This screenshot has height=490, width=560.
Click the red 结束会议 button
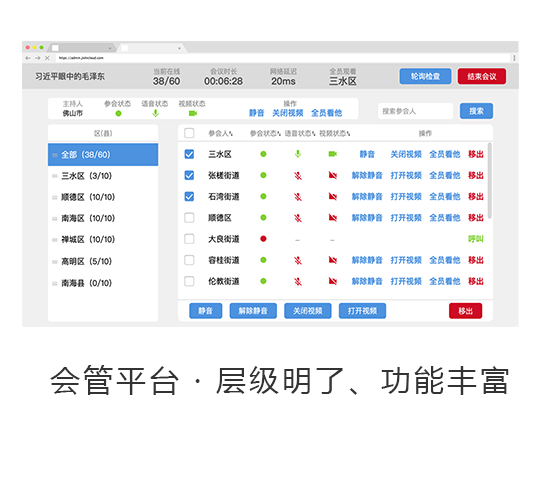tap(481, 76)
